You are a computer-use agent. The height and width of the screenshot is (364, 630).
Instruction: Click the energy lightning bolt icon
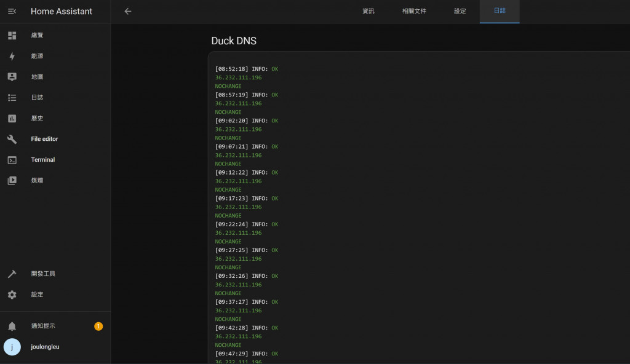12,56
